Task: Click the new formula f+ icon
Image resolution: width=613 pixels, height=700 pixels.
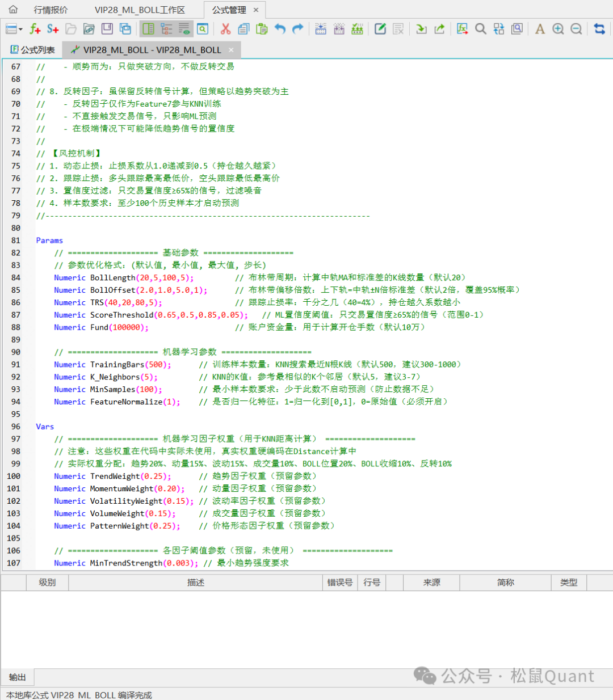Action: [35, 29]
